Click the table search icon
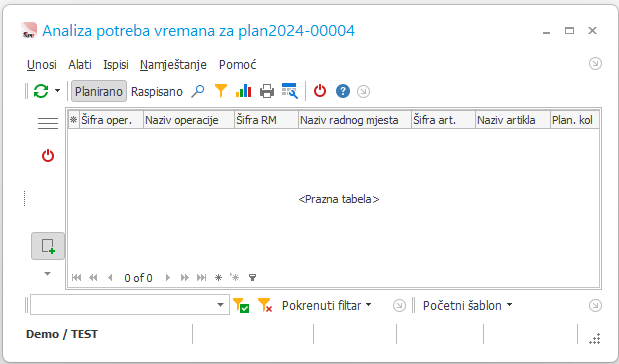 290,91
